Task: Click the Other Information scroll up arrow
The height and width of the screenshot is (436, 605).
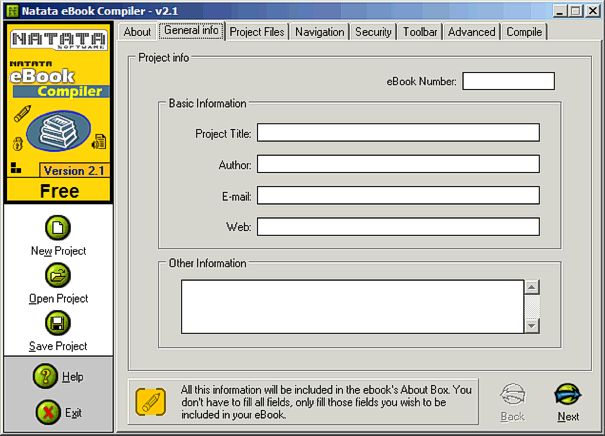Action: [532, 287]
